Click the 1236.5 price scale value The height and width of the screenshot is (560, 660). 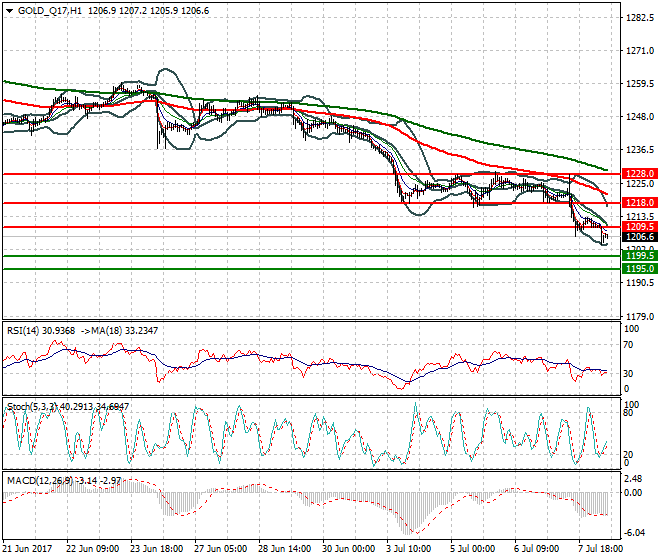[640, 150]
